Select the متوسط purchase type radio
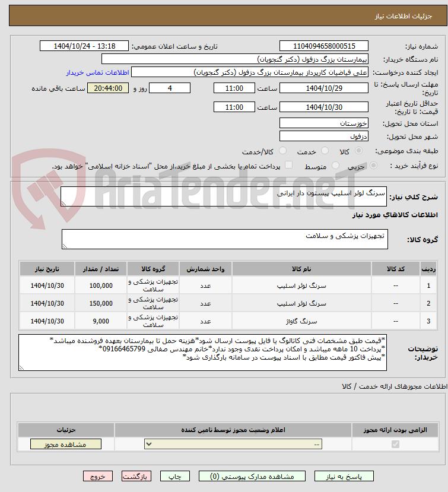This screenshot has height=492, width=448. pyautogui.click(x=335, y=166)
